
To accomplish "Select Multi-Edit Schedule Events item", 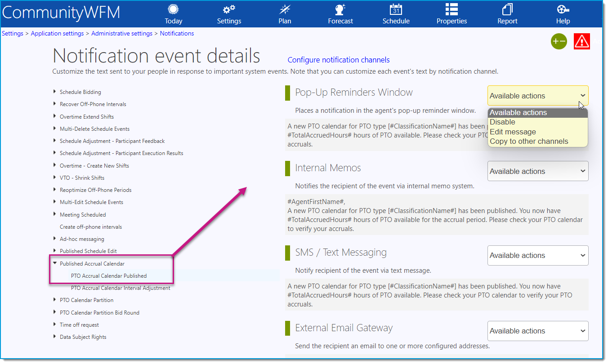I will [91, 202].
